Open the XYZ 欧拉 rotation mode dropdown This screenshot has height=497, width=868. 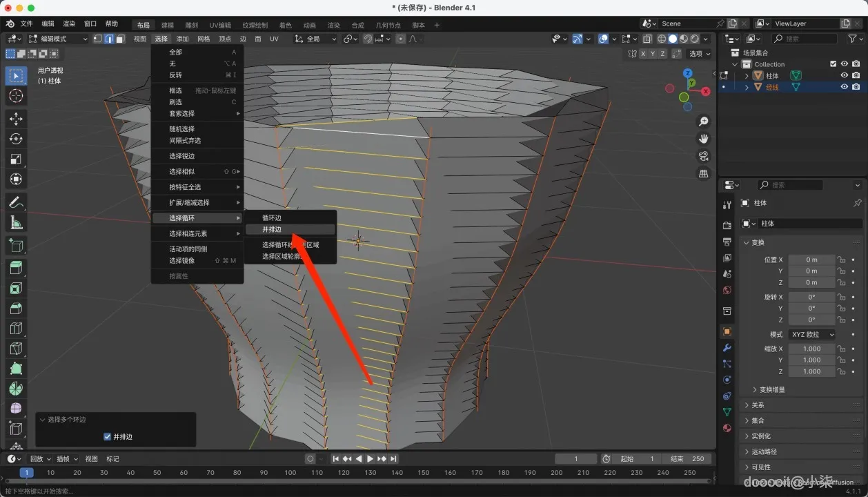(812, 334)
